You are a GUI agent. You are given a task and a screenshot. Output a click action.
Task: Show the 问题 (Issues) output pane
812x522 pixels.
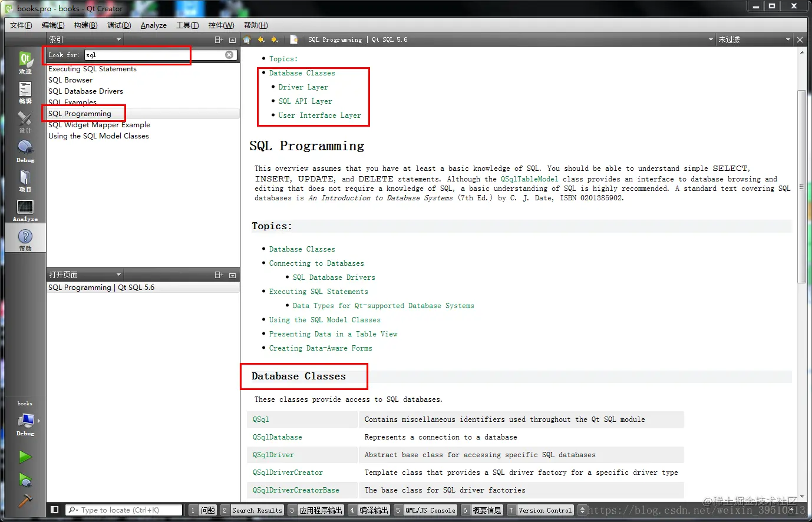pyautogui.click(x=202, y=510)
